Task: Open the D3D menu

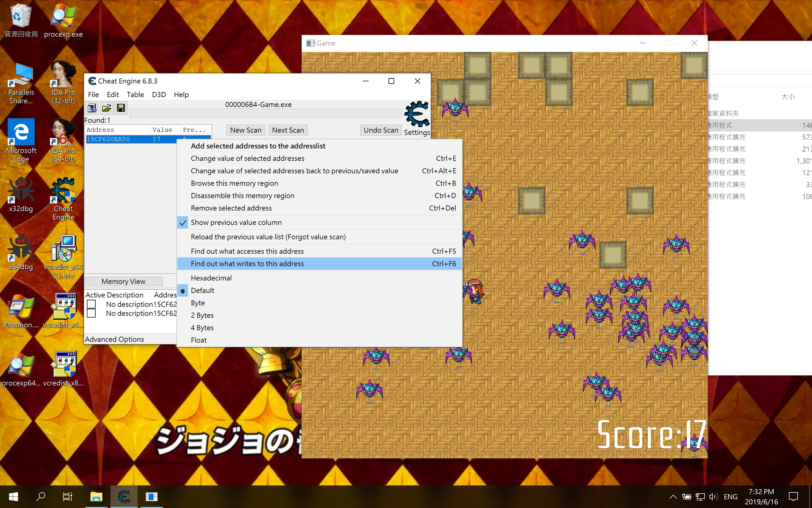Action: [159, 95]
